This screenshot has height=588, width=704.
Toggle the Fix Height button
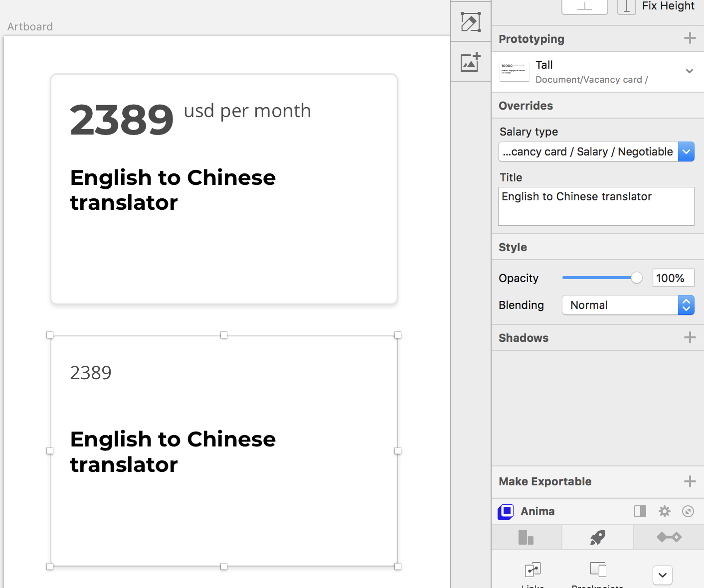click(627, 6)
